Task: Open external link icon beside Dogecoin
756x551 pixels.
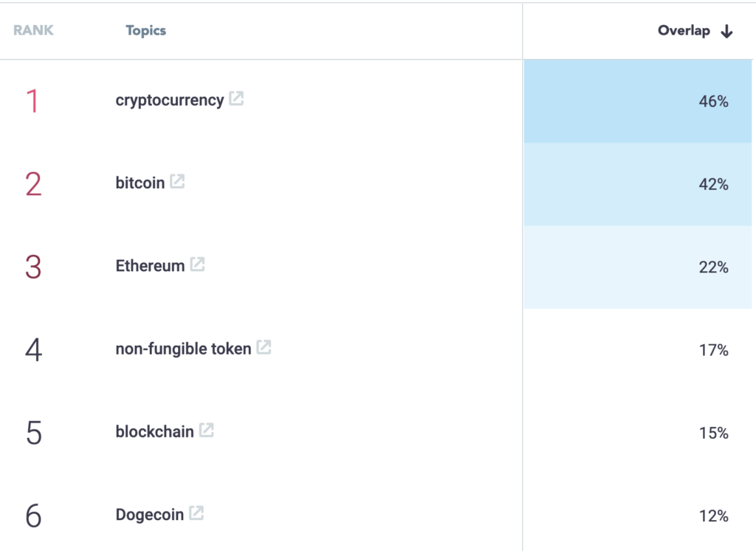Action: click(x=196, y=513)
